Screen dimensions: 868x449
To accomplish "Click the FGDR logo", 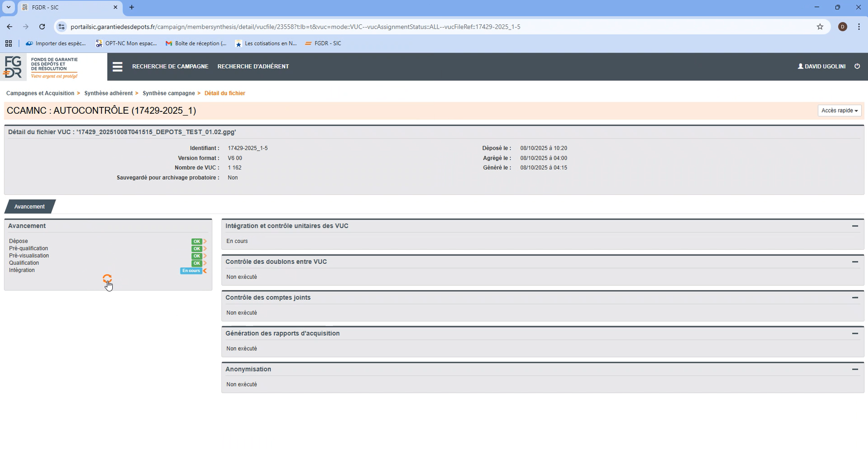I will [x=41, y=67].
